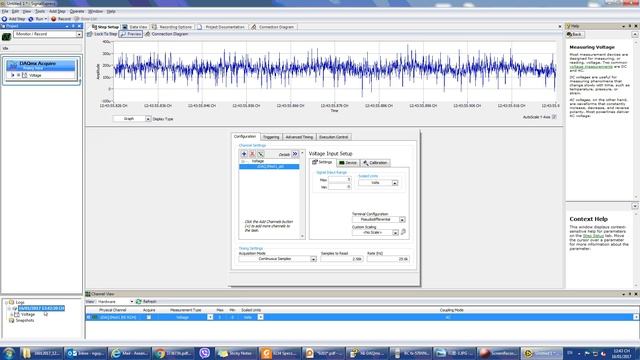Click Connection Diagram button below tabs
The image size is (640, 360).
click(167, 34)
